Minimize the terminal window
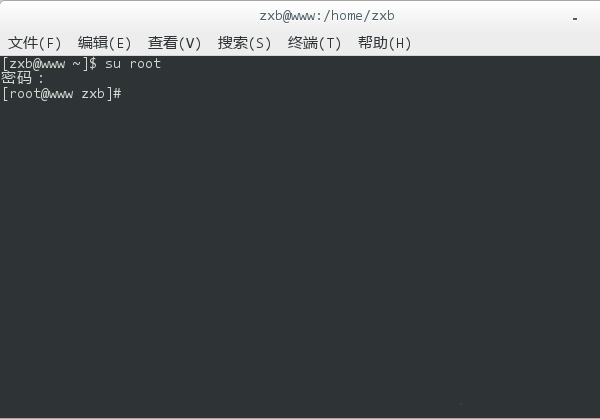The height and width of the screenshot is (419, 600). [574, 18]
